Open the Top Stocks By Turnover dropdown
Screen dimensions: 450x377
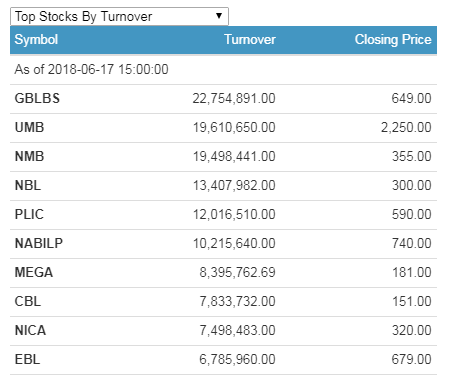119,16
